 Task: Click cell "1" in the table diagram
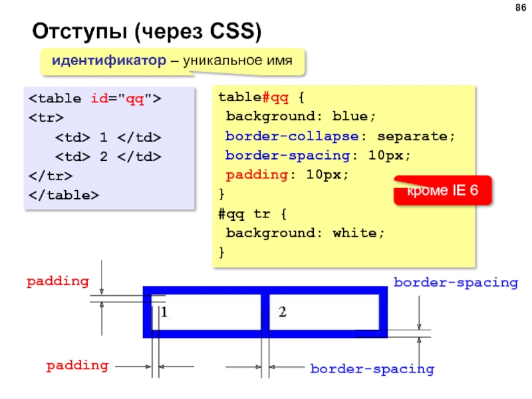coord(206,312)
